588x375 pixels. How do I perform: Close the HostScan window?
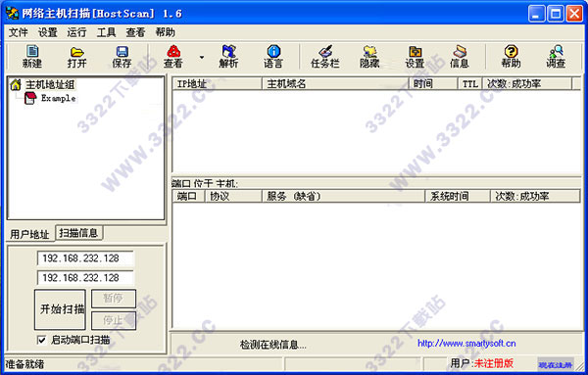click(x=574, y=15)
